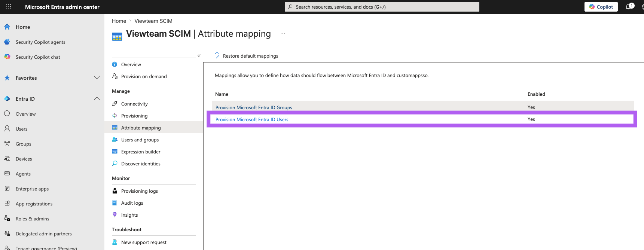Click Delegated admin partners icon
644x250 pixels.
(x=7, y=234)
